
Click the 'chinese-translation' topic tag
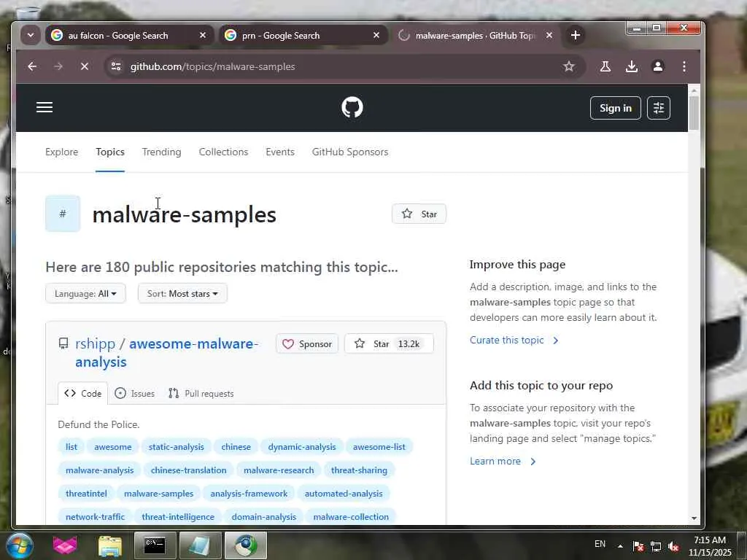point(189,470)
